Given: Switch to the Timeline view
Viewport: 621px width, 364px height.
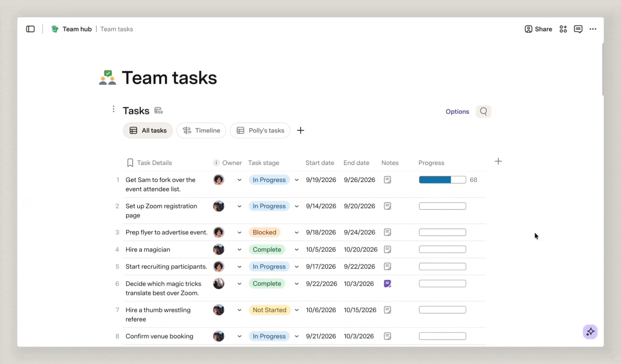Looking at the screenshot, I should point(201,130).
